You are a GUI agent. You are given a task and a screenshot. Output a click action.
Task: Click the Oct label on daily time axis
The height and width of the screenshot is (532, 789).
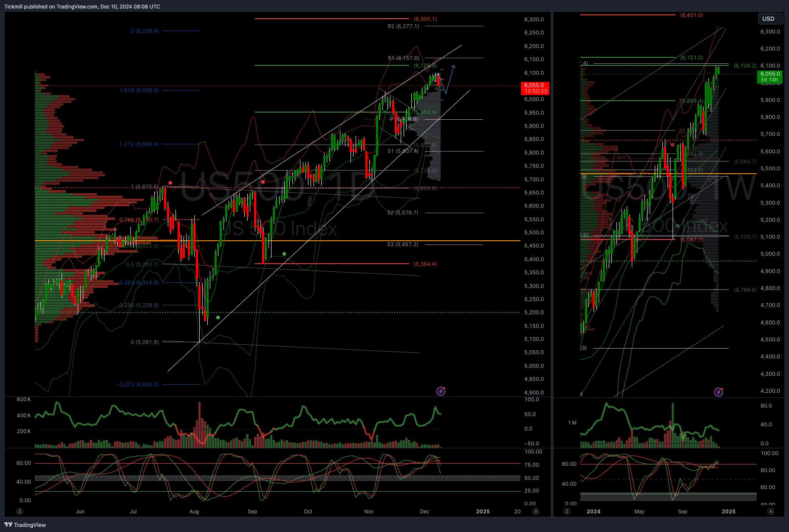308,511
